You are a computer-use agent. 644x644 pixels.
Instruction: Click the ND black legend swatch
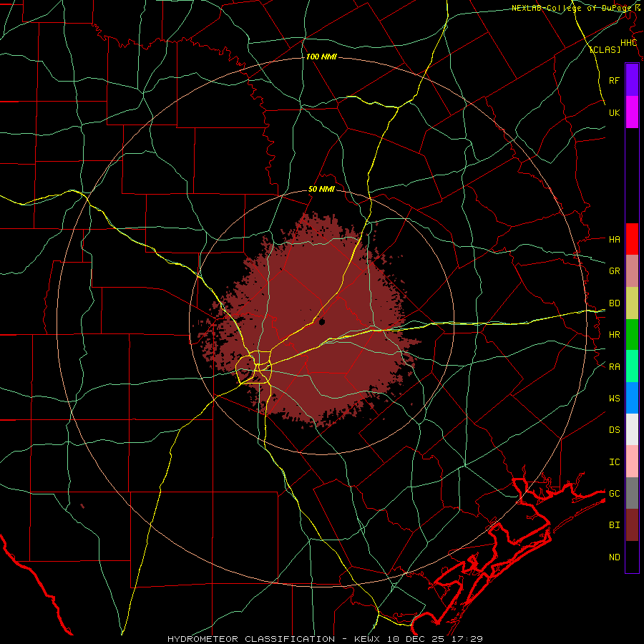(632, 557)
